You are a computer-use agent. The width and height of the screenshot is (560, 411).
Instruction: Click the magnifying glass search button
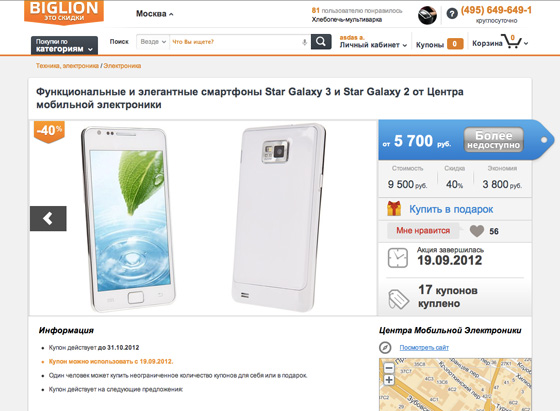coord(321,42)
